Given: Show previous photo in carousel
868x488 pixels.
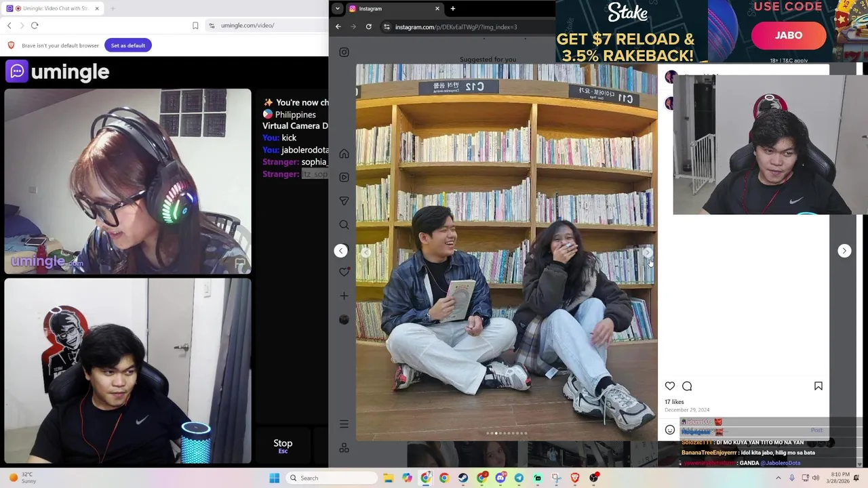Looking at the screenshot, I should click(366, 253).
